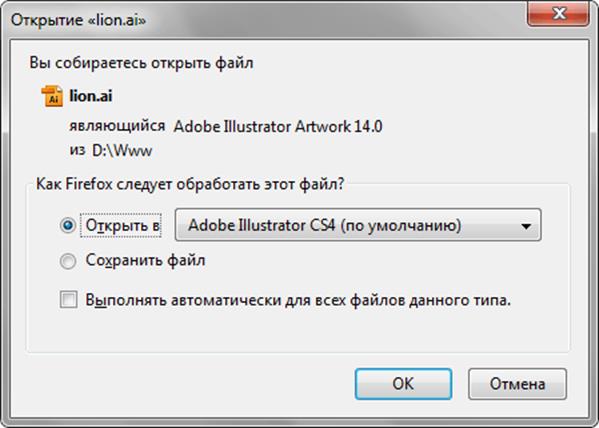Viewport: 599px width, 428px height.
Task: Click the bold lion.ai file name
Action: pyautogui.click(x=91, y=96)
